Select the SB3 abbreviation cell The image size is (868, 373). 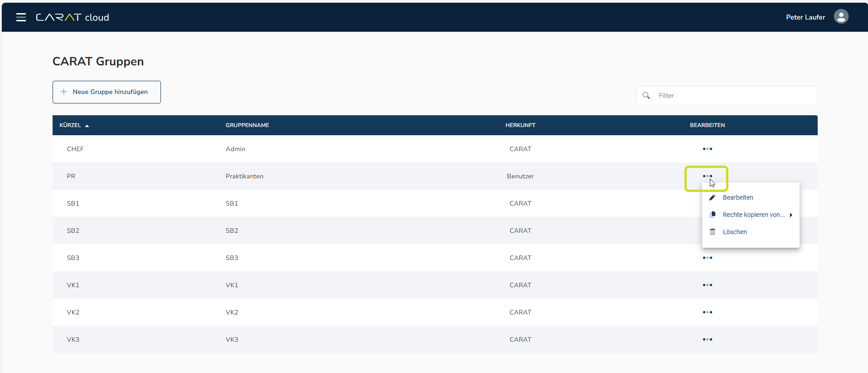(73, 258)
